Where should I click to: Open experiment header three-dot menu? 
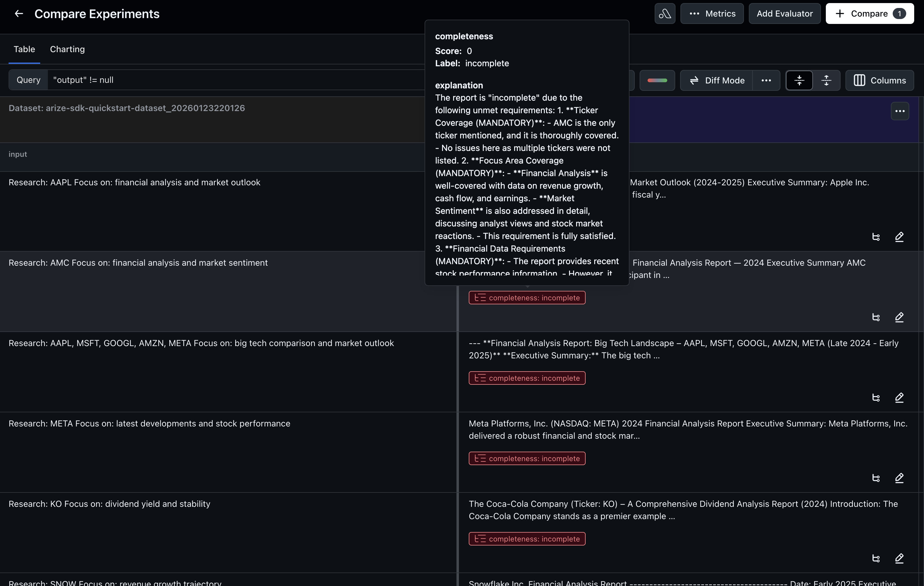click(x=900, y=111)
